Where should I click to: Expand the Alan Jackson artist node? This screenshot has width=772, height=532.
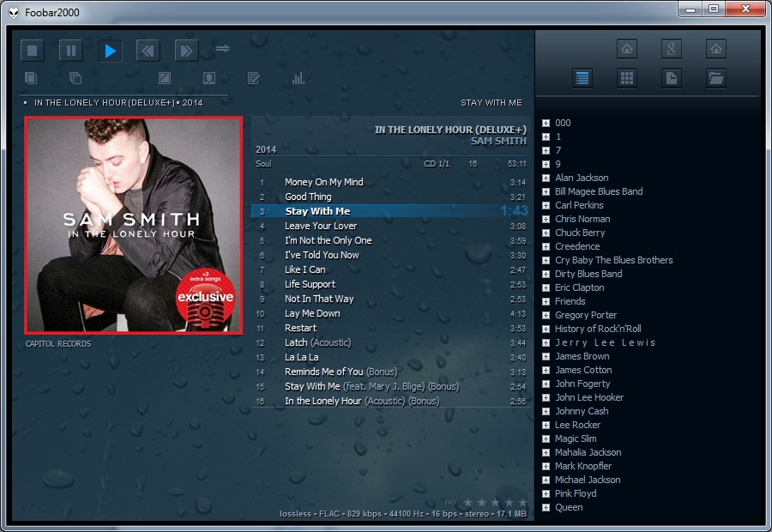point(546,178)
